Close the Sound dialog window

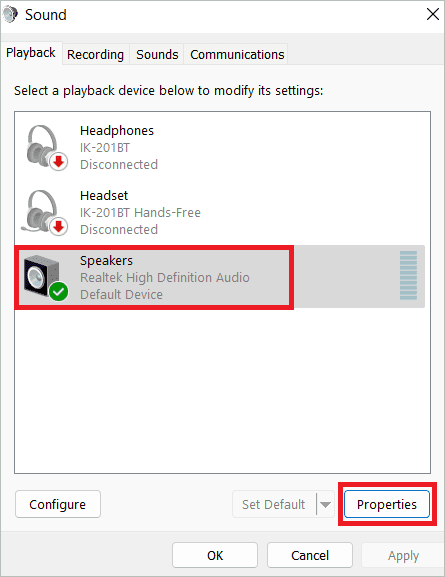pyautogui.click(x=433, y=14)
